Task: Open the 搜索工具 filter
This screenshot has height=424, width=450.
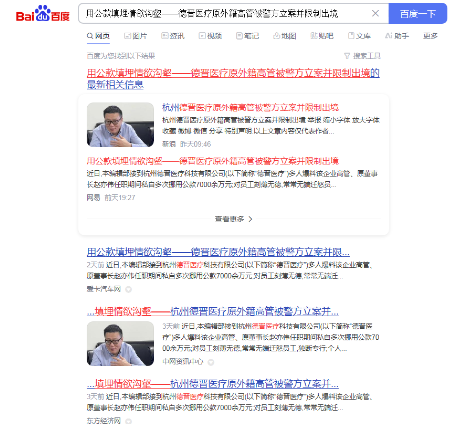Action: tap(362, 56)
